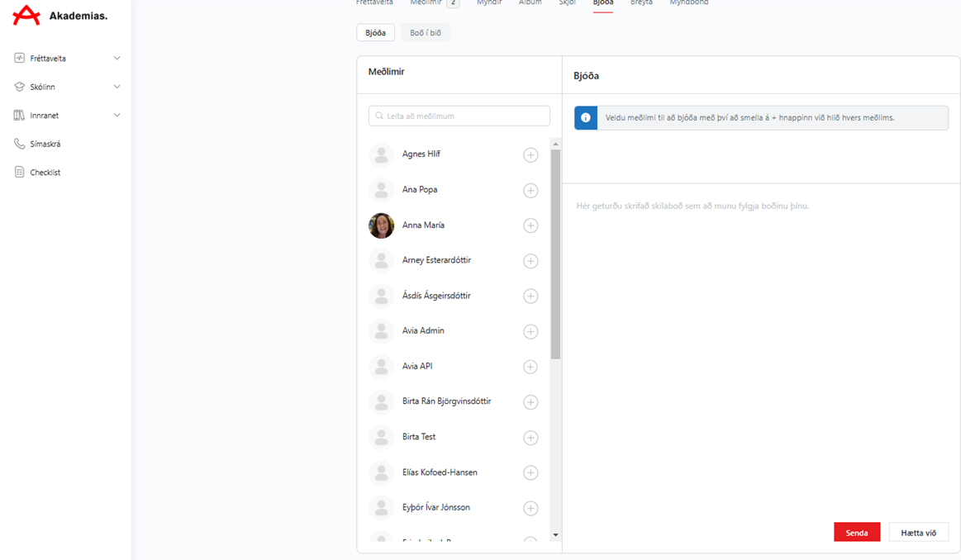Click Anna María's profile photo
Viewport: 961px width, 560px height.
(x=381, y=225)
